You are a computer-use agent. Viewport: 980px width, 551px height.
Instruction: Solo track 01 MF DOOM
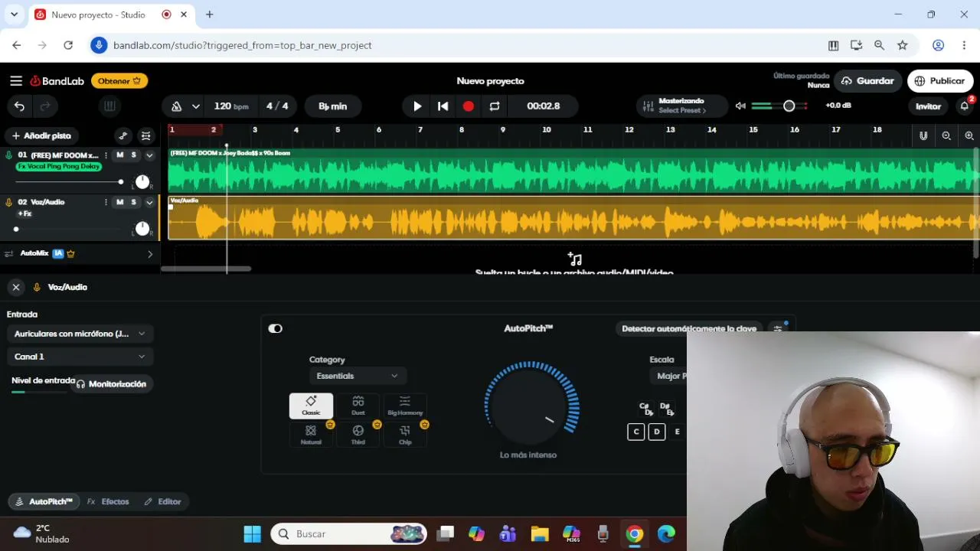134,155
